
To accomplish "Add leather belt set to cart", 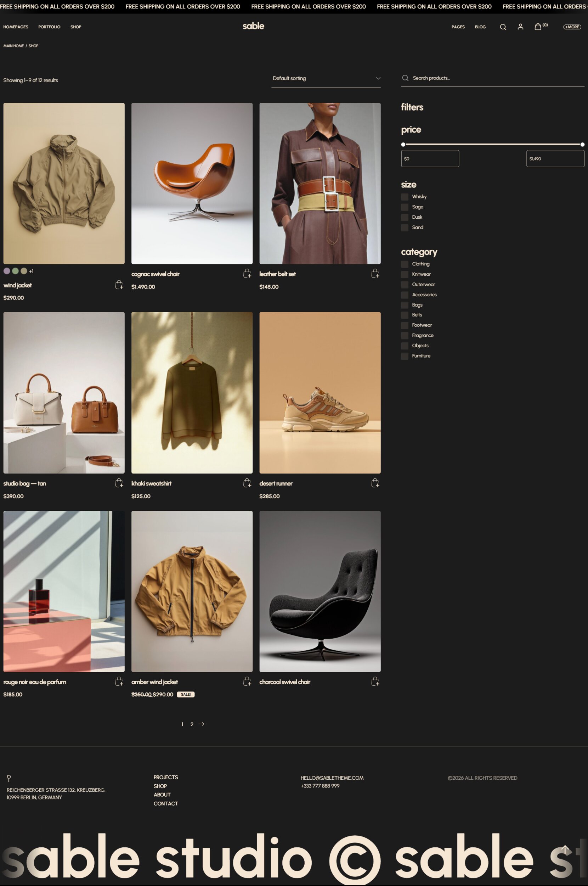I will pos(375,274).
